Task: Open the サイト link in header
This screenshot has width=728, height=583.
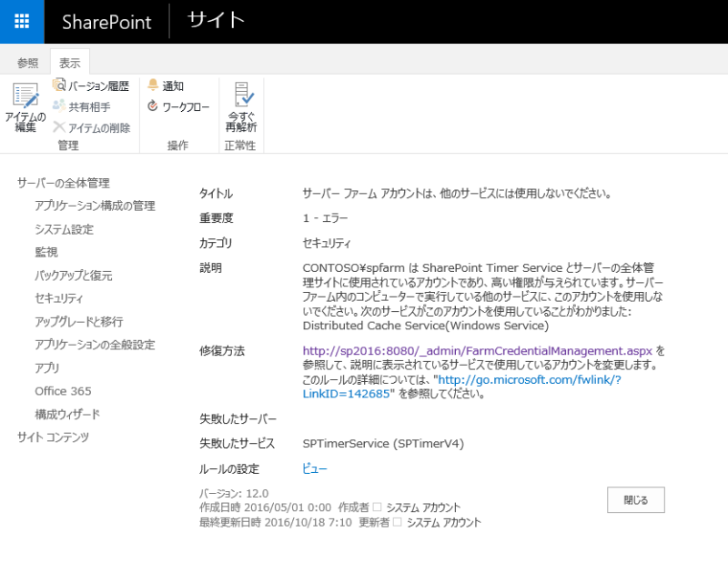Action: point(216,20)
